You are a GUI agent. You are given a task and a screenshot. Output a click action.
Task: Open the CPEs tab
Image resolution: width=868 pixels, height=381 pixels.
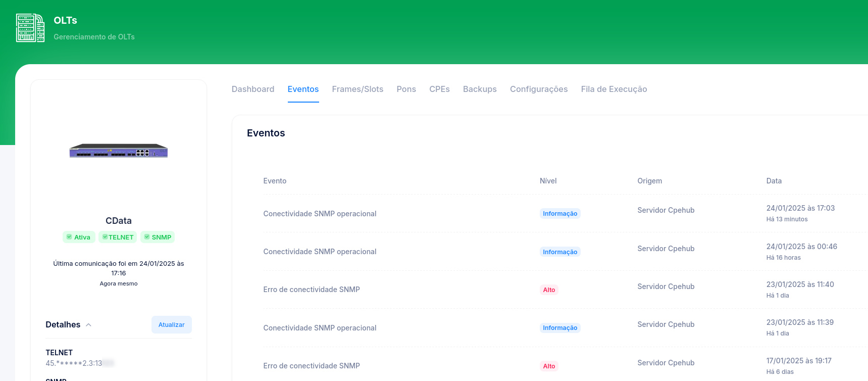(x=439, y=89)
